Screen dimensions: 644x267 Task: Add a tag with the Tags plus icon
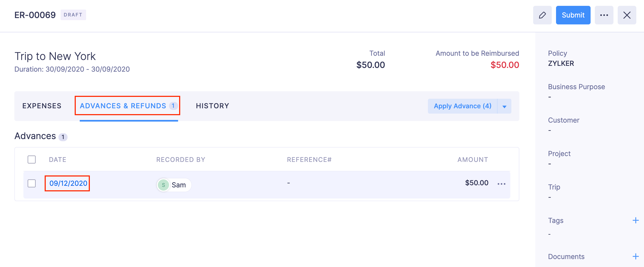click(635, 220)
